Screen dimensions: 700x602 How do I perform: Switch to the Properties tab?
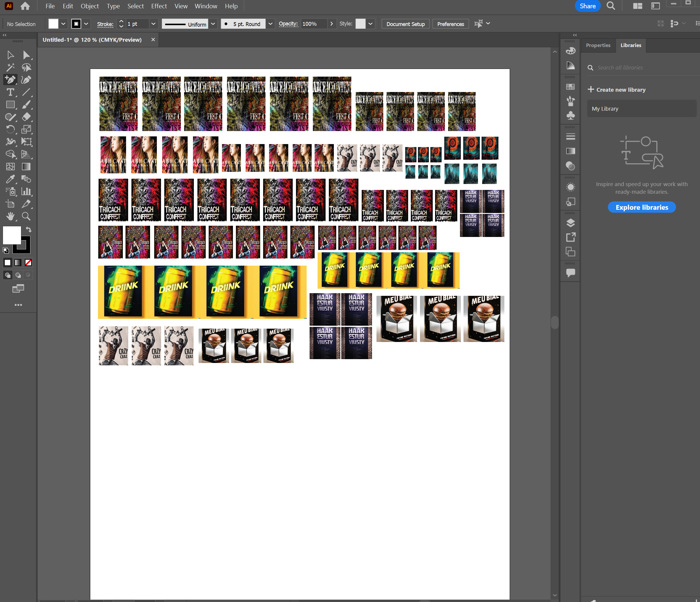[x=598, y=45]
